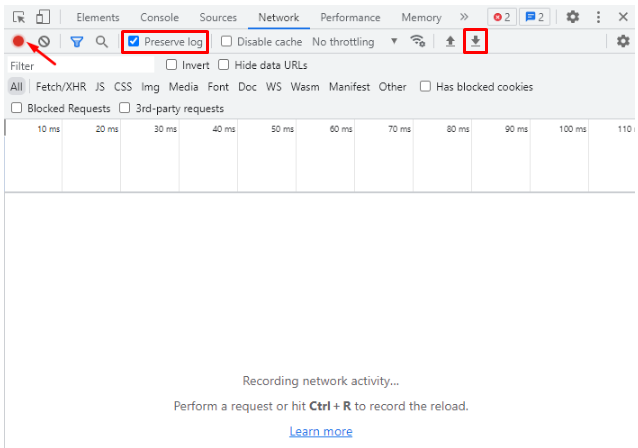Open network search magnifier
This screenshot has width=638, height=448.
101,42
